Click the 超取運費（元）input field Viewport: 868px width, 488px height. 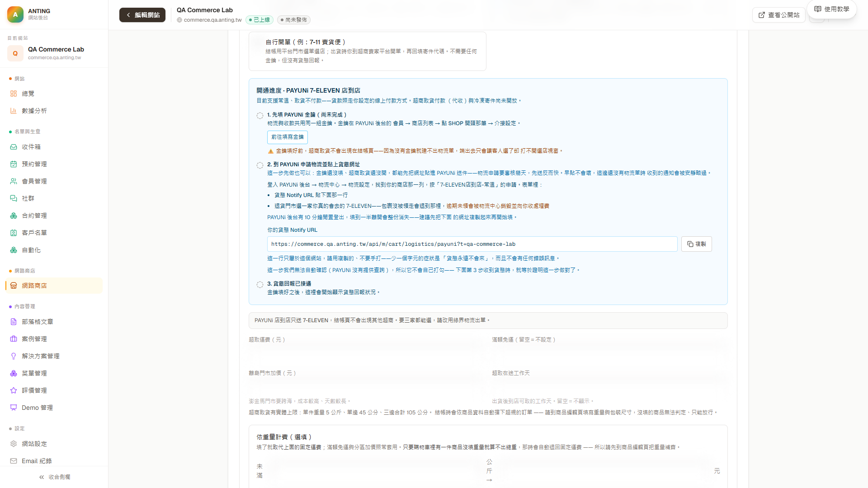(366, 354)
